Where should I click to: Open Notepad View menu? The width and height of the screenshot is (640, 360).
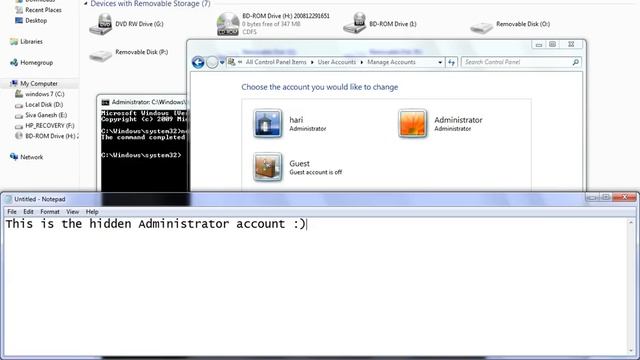(x=72, y=212)
